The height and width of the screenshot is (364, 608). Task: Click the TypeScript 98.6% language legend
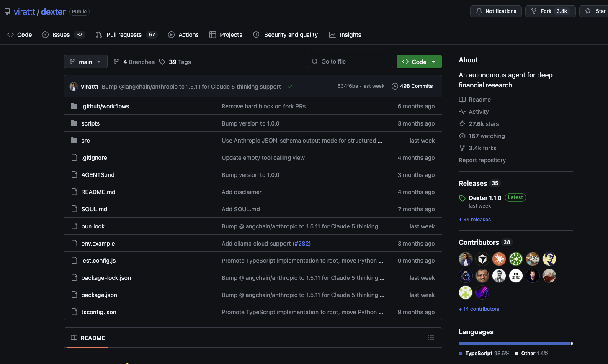point(484,354)
